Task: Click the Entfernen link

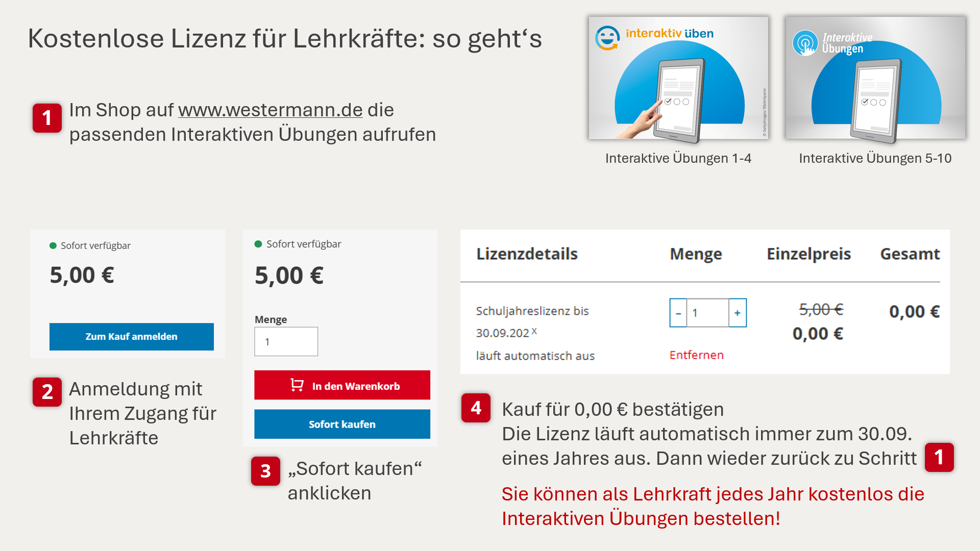Action: 696,355
